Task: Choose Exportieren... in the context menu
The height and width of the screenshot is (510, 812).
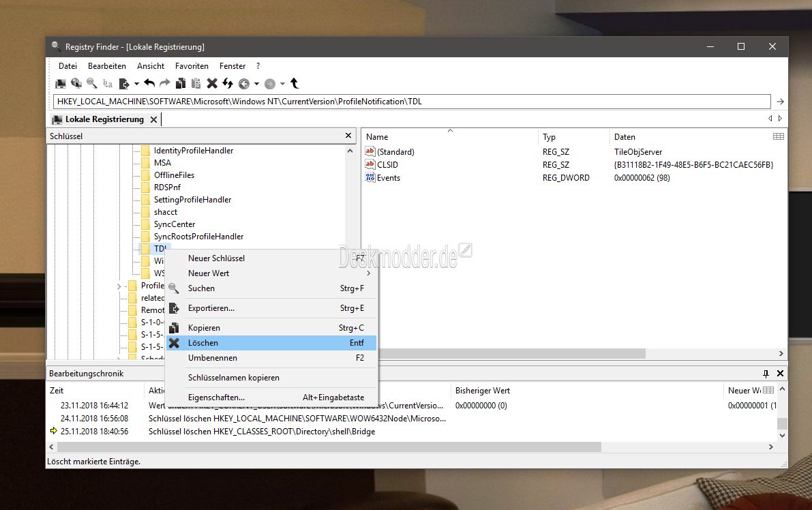Action: click(x=272, y=308)
